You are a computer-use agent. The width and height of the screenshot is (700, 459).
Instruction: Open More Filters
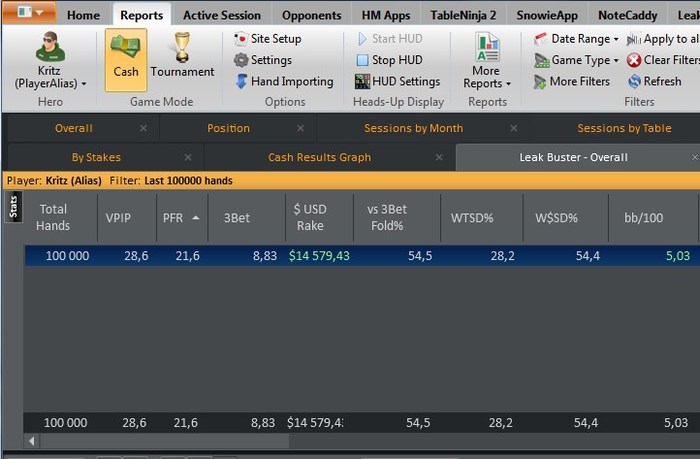tap(572, 81)
